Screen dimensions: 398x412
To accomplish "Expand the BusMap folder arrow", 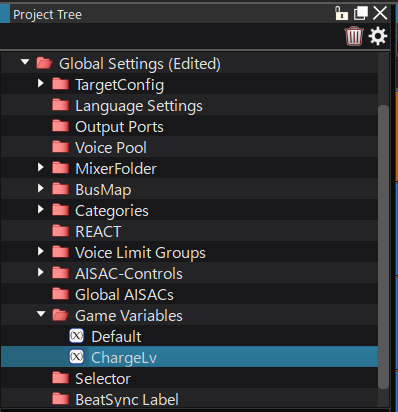I will tap(41, 188).
